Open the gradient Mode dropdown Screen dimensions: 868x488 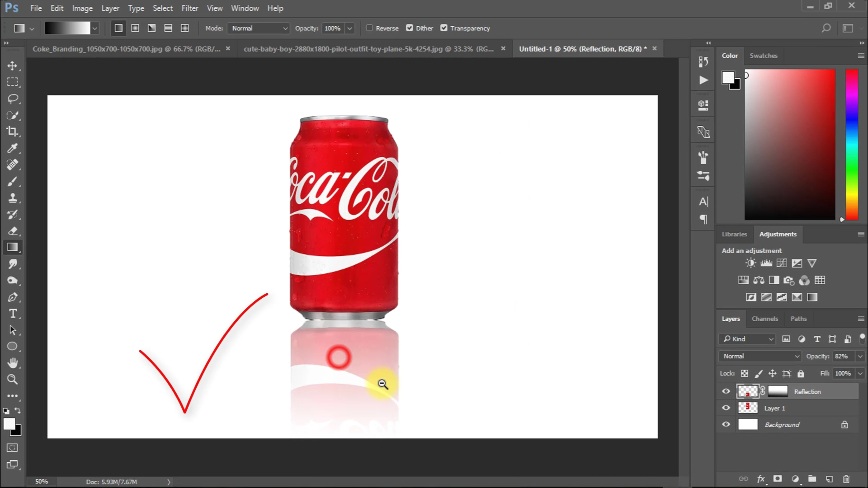[x=259, y=28]
